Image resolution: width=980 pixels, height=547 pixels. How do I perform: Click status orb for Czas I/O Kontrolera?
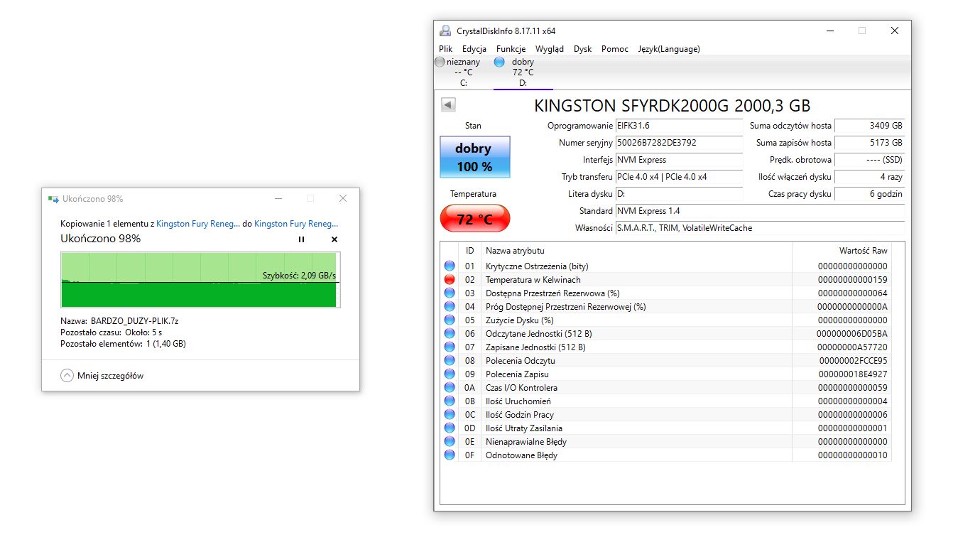pyautogui.click(x=450, y=388)
